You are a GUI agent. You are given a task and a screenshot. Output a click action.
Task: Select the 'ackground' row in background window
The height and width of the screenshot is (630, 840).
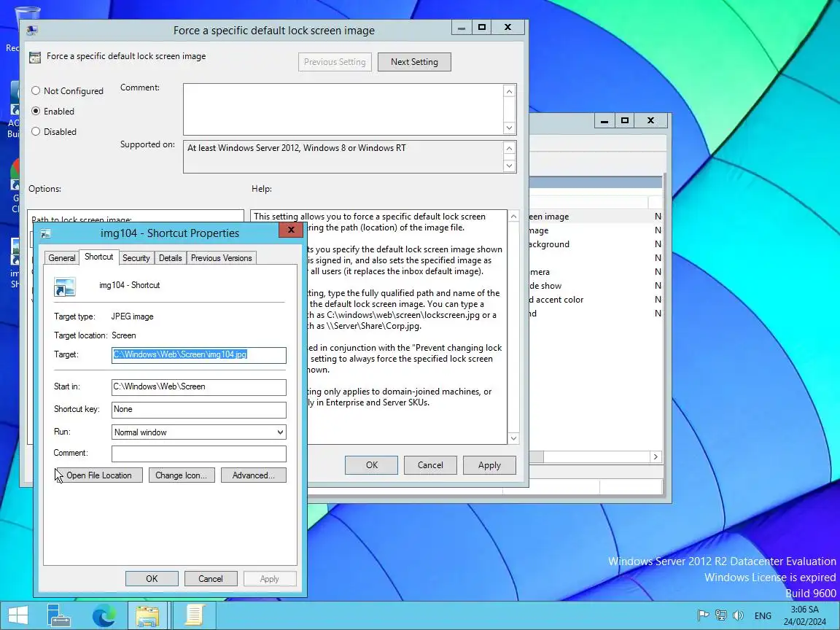click(595, 244)
